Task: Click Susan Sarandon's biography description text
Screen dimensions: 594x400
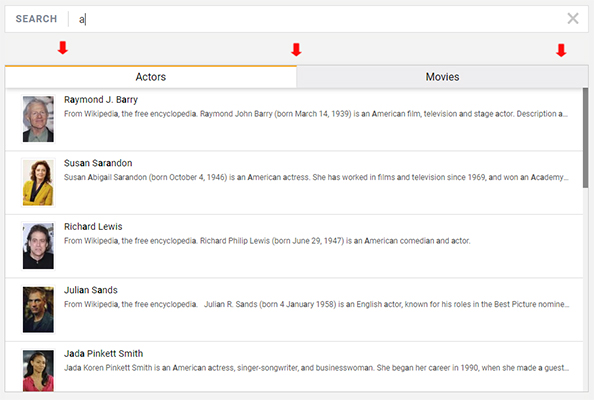Action: 316,177
